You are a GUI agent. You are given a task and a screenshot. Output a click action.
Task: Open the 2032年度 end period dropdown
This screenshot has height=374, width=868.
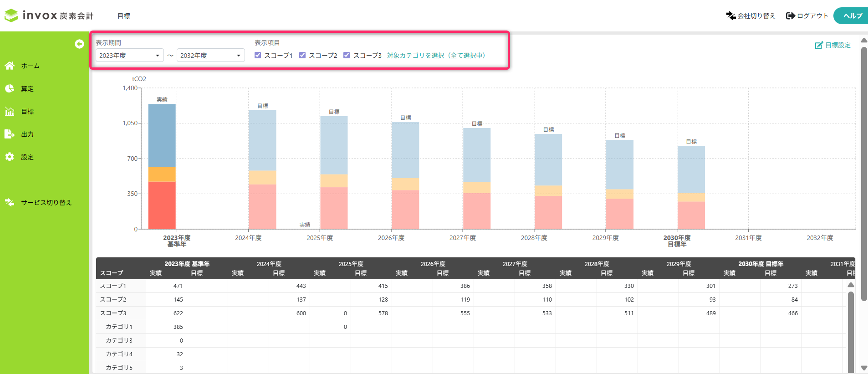[210, 56]
